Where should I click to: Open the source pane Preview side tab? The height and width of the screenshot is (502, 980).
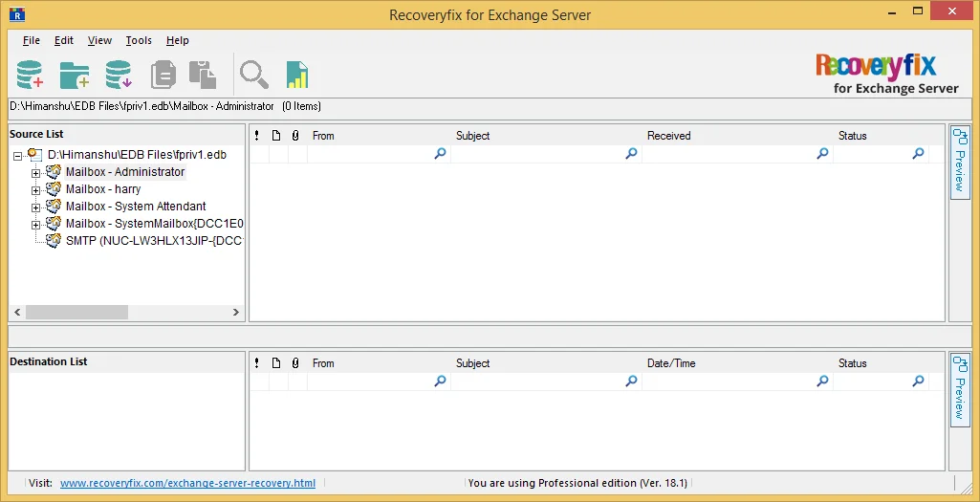click(x=959, y=162)
